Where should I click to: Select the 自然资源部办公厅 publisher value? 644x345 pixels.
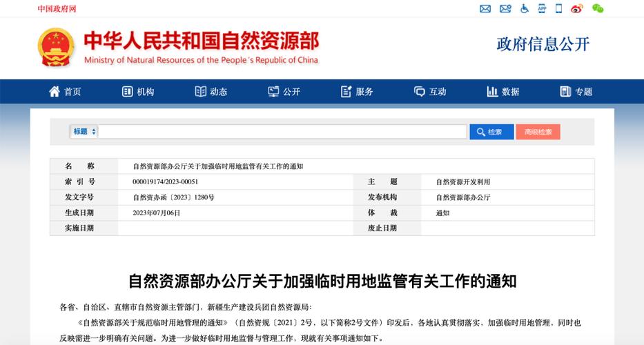coord(463,197)
